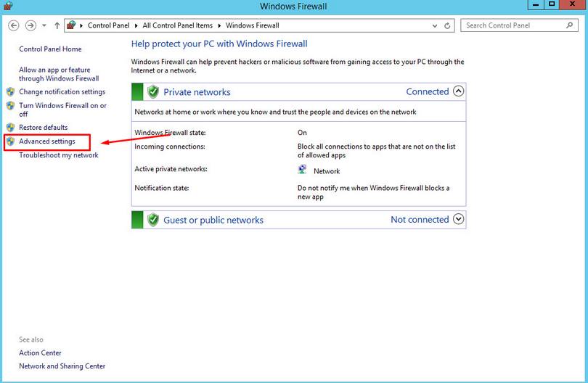Click Change notification settings link
The height and width of the screenshot is (383, 588).
(62, 92)
